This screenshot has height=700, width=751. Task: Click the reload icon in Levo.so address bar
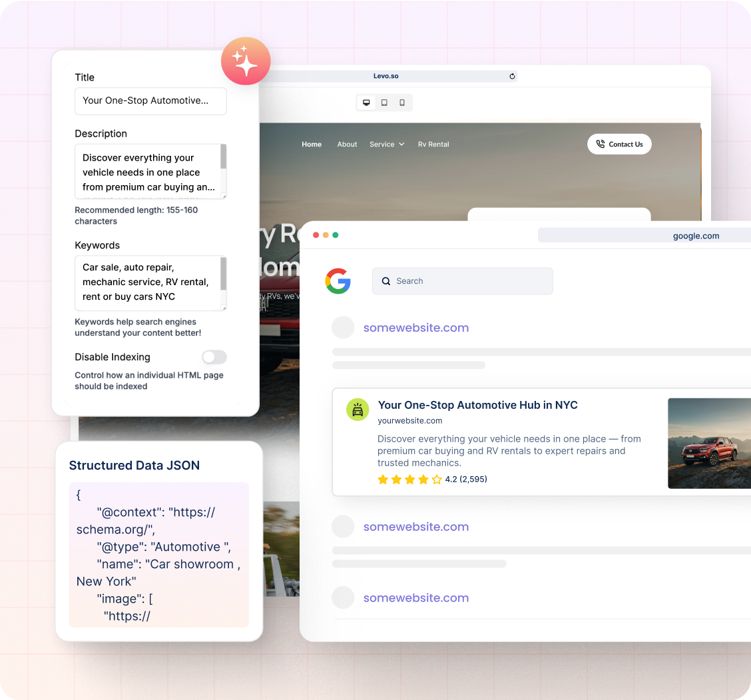click(x=512, y=77)
